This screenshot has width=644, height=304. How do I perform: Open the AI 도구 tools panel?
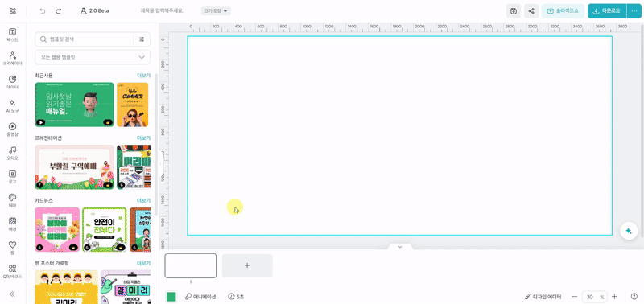[x=13, y=106]
